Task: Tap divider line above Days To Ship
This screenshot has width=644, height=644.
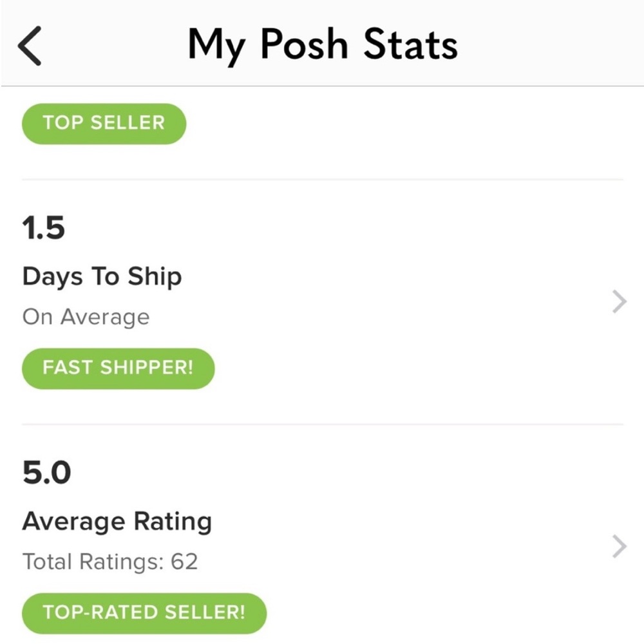Action: [322, 179]
